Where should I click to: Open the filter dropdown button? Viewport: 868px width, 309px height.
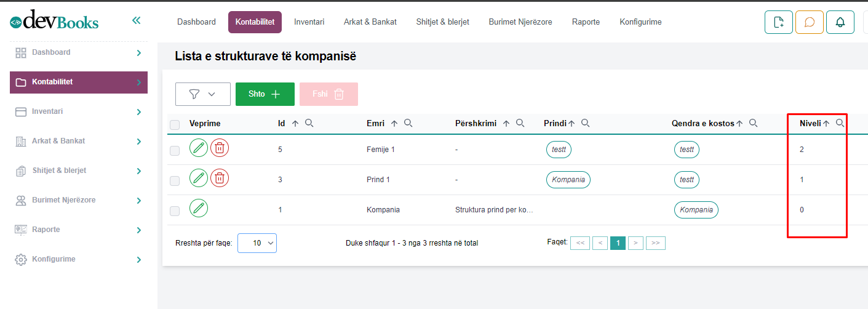[202, 94]
